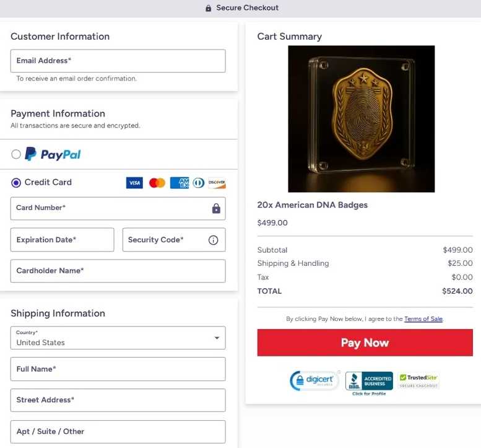Click into the Expiration Date field
Screen dimensions: 481x448
63,240
